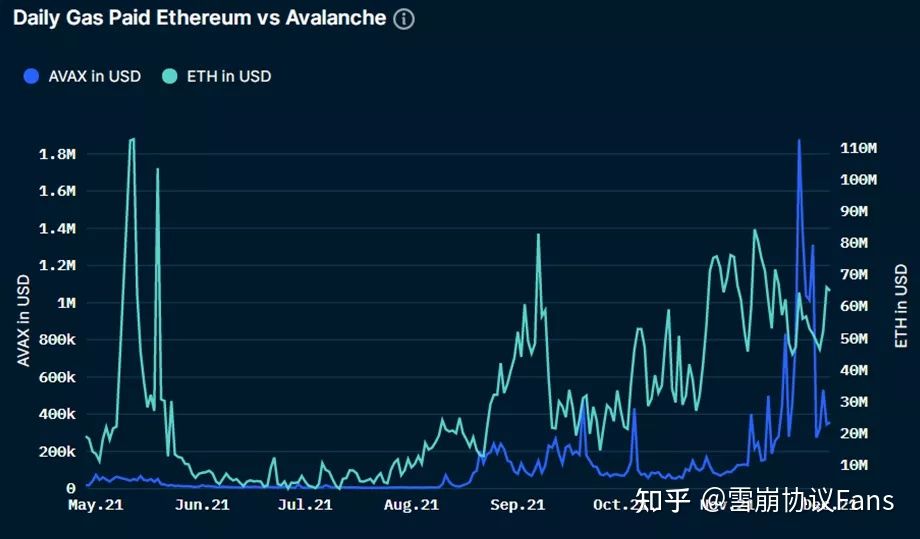Click the teal ETH legend color dot

[170, 76]
